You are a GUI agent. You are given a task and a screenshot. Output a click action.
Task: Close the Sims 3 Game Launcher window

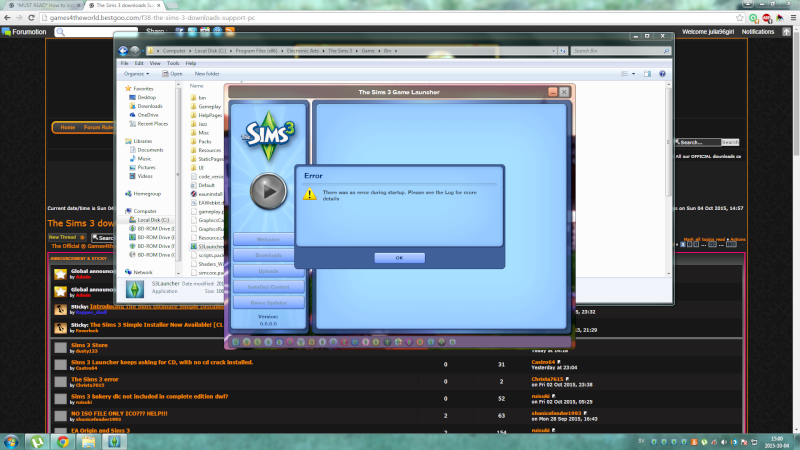pos(564,92)
